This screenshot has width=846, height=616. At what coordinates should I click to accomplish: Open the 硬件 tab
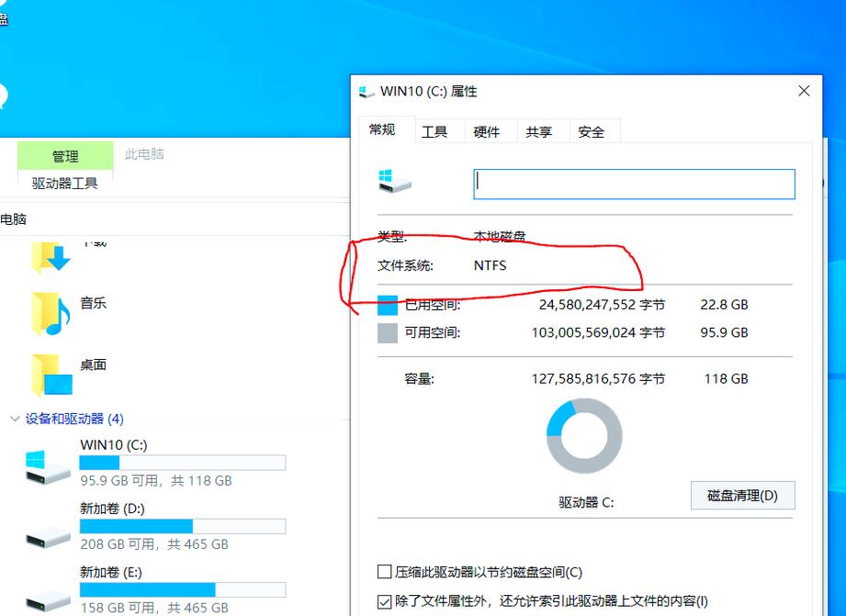(x=487, y=131)
